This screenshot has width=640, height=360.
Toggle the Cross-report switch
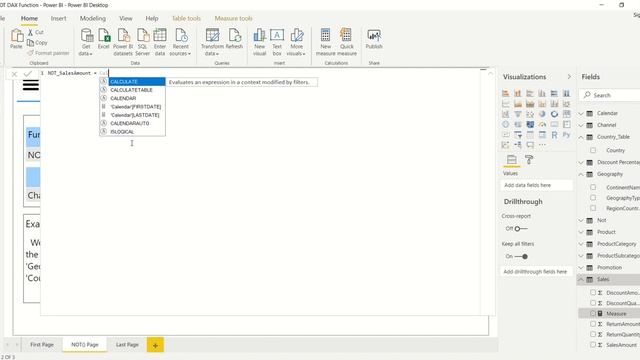521,229
